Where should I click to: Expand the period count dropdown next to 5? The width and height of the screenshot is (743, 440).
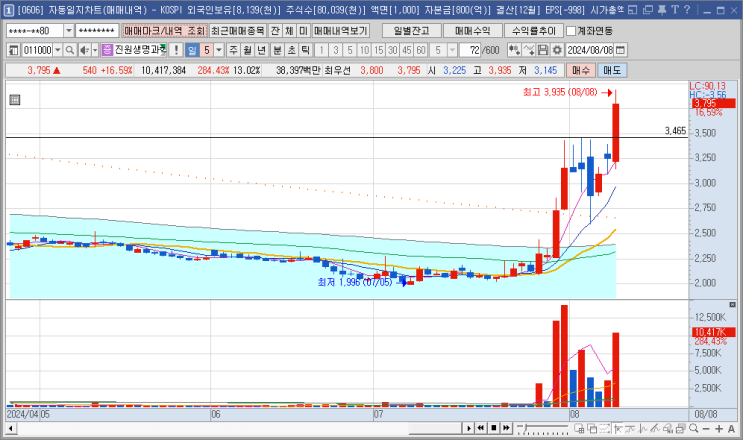click(x=219, y=50)
